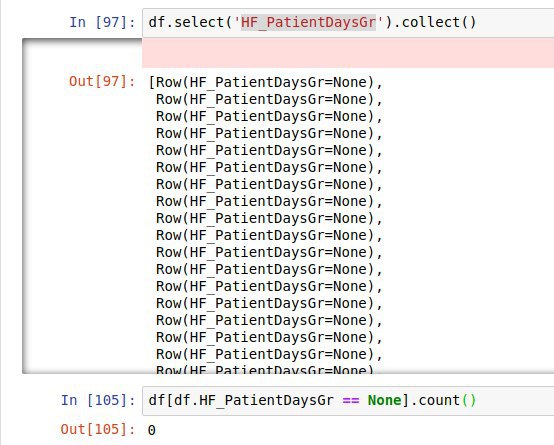554x445 pixels.
Task: Click the code cell In [97] input
Action: coord(348,23)
